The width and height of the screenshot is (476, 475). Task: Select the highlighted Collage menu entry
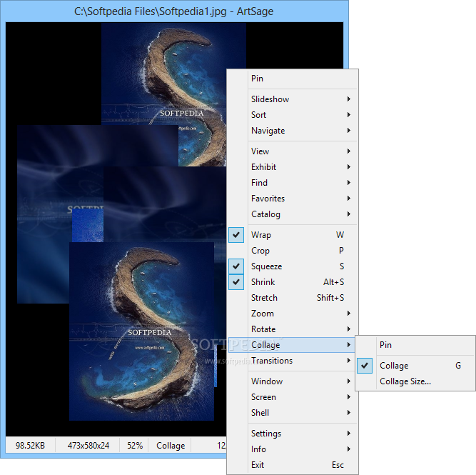[x=293, y=345]
